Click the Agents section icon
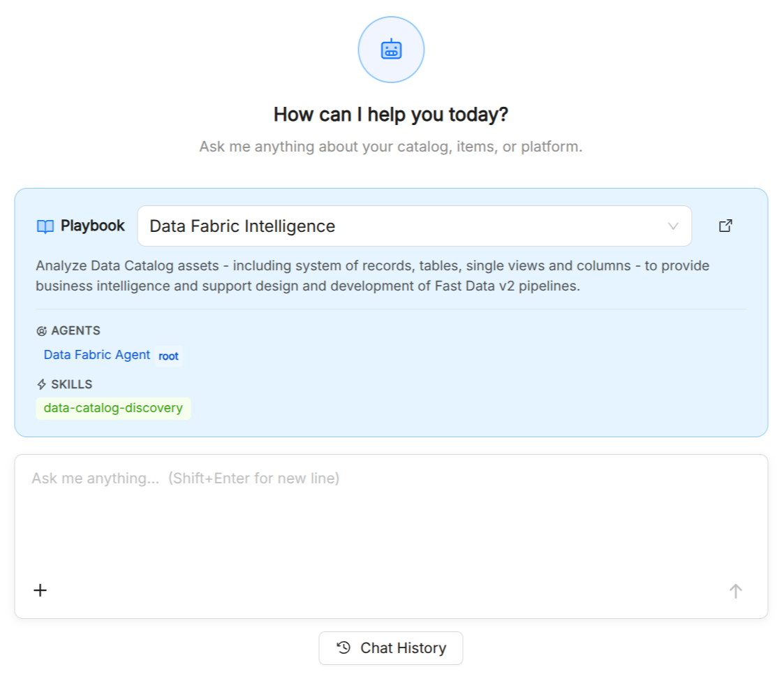The width and height of the screenshot is (784, 681). point(41,331)
